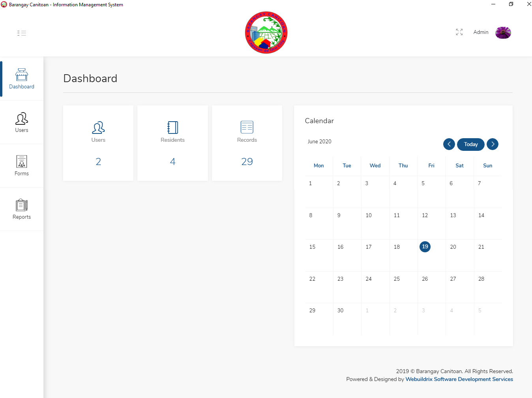Click the Residents notebook card icon
Image resolution: width=532 pixels, height=398 pixels.
tap(172, 128)
